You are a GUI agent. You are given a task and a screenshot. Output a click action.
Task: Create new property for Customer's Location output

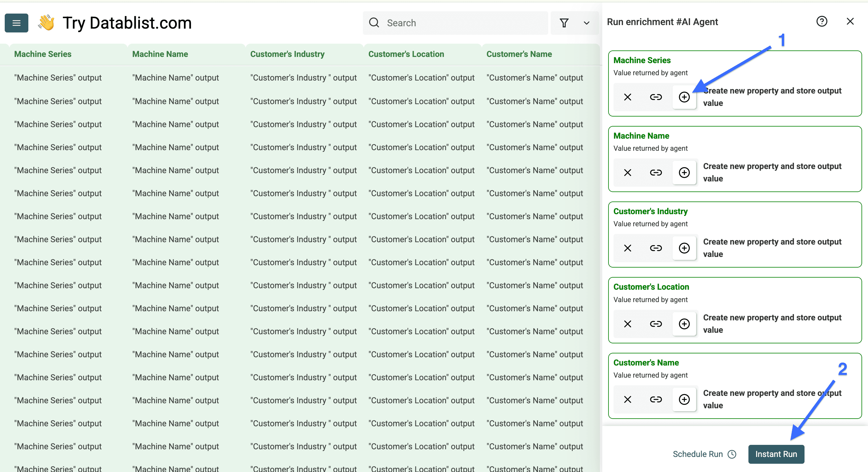pos(684,324)
